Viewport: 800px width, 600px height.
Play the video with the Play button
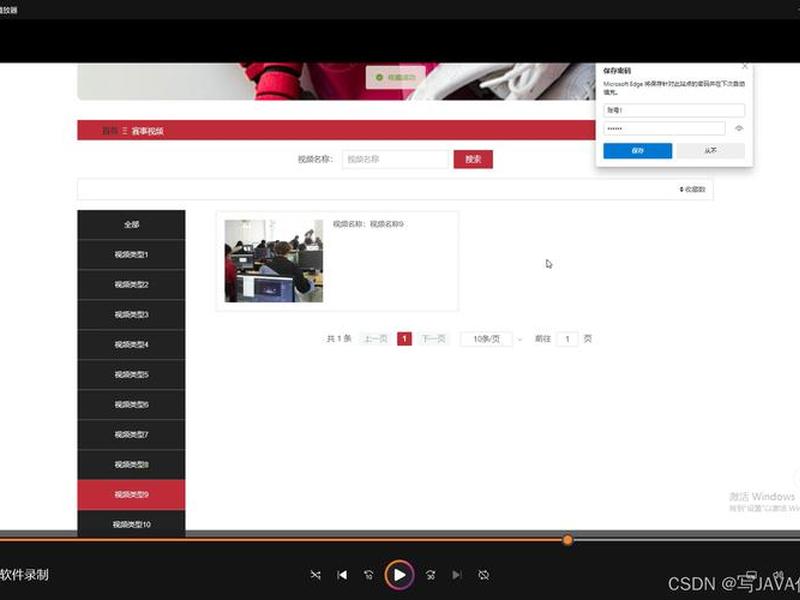click(399, 575)
